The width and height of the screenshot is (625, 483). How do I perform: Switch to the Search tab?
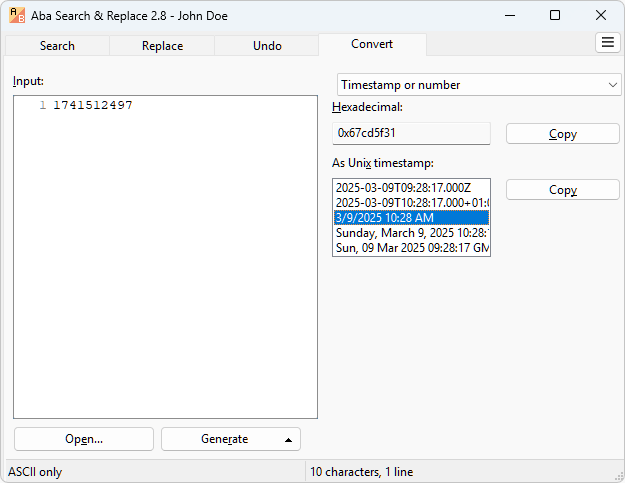(x=57, y=46)
